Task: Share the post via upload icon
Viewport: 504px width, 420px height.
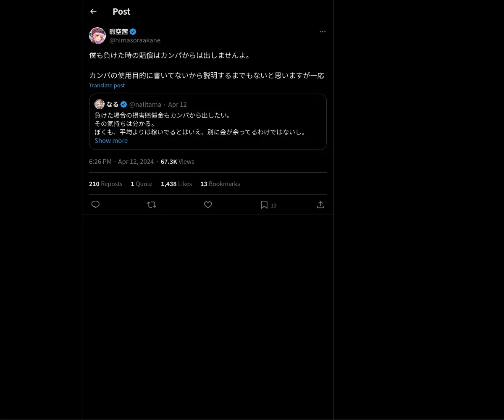Action: click(320, 205)
